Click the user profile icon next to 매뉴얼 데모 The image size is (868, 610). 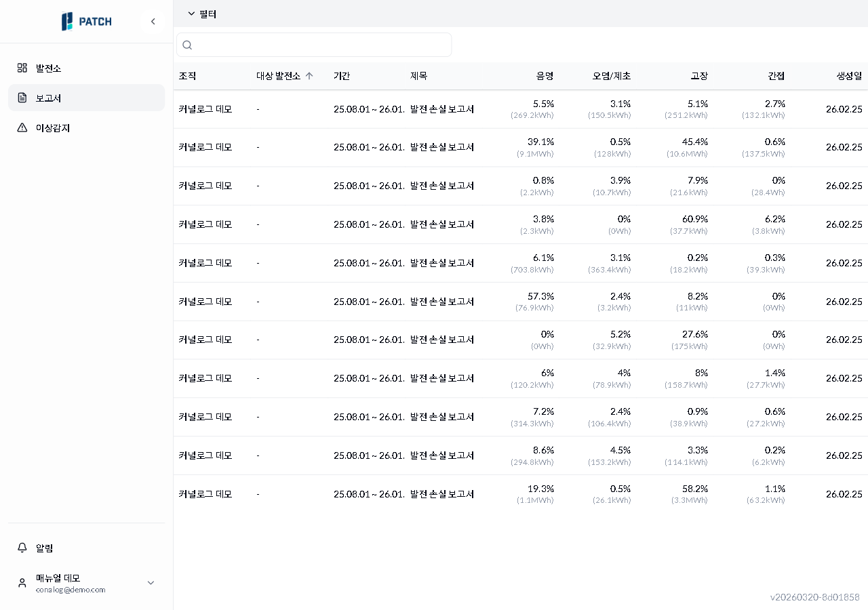pos(22,582)
